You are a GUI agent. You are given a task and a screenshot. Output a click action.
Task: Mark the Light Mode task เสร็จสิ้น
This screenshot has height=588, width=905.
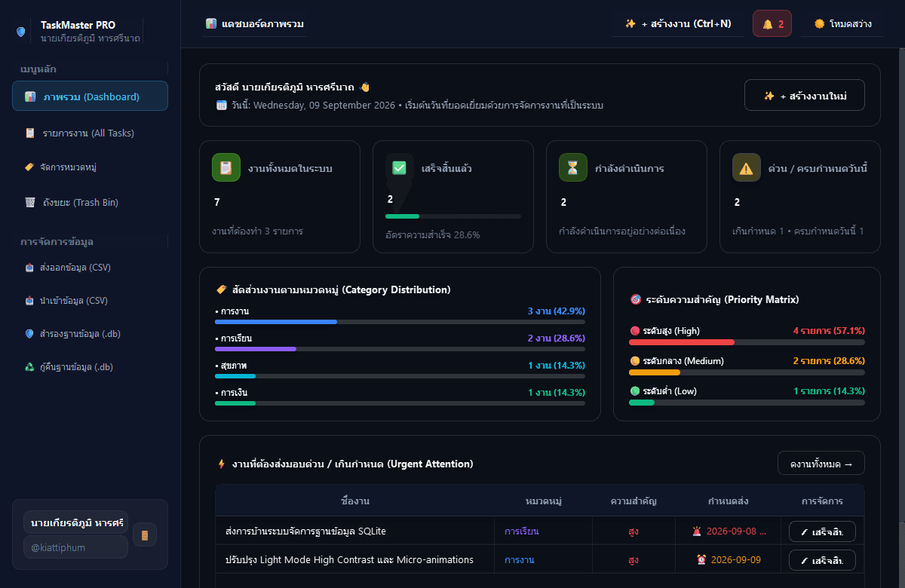point(822,560)
